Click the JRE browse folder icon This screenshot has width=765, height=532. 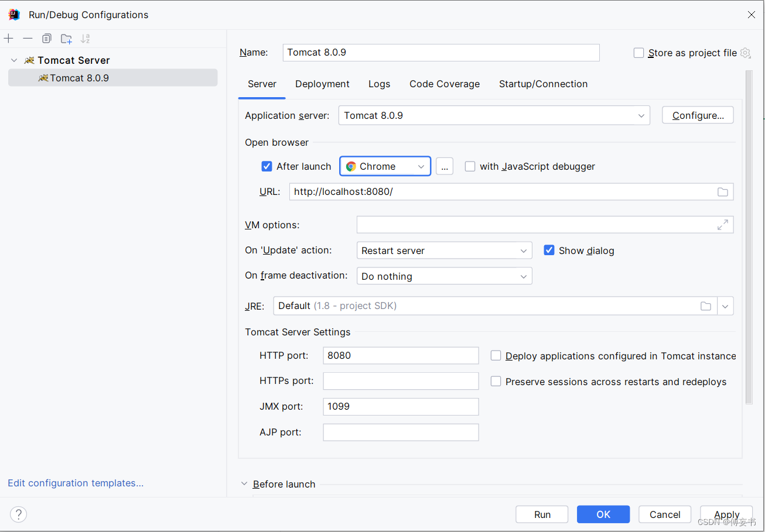(x=706, y=306)
